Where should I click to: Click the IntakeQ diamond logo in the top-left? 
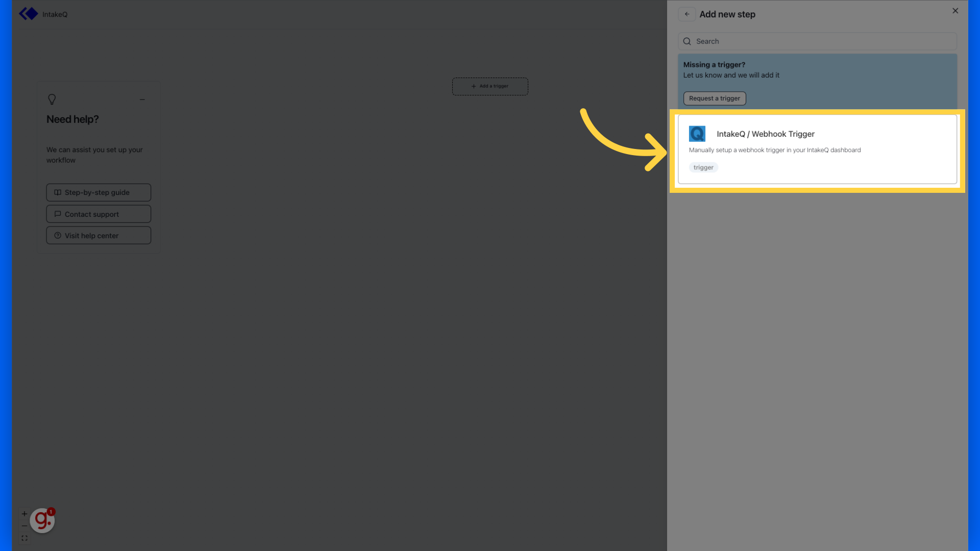[28, 13]
